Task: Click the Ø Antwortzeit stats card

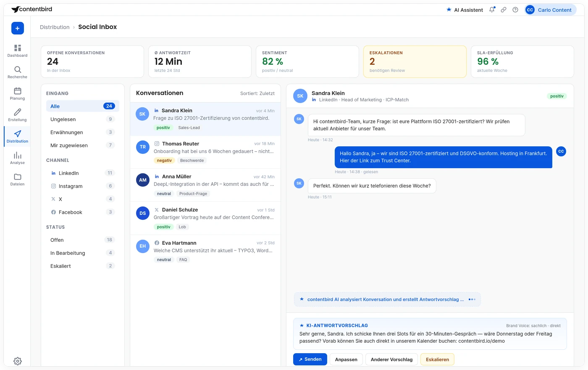Action: [x=200, y=61]
